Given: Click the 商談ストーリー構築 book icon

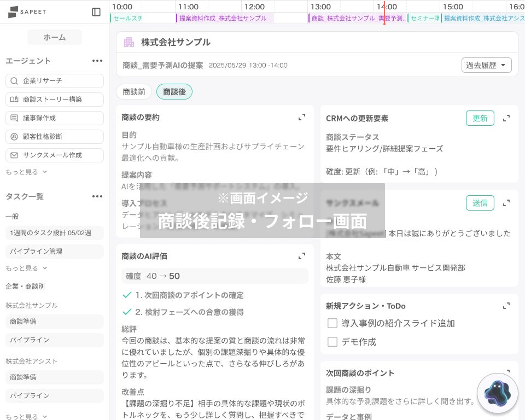Looking at the screenshot, I should 14,99.
